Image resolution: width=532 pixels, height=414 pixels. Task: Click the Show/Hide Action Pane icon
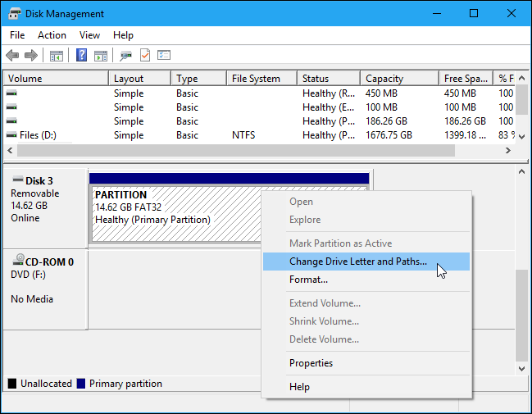coord(101,56)
